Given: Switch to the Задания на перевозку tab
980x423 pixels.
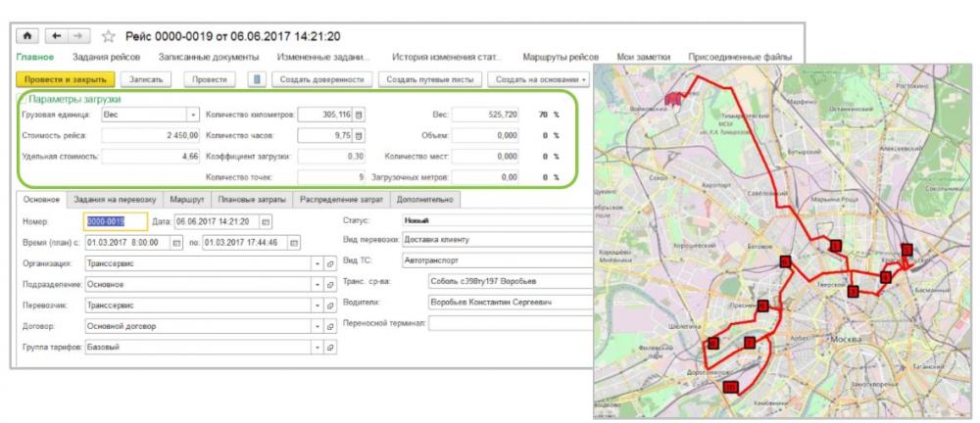Looking at the screenshot, I should (x=115, y=200).
